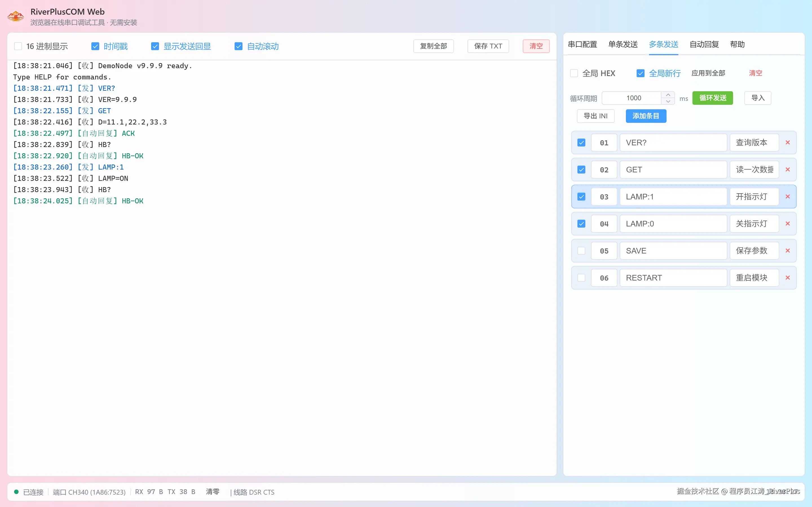The height and width of the screenshot is (507, 812).
Task: Click 保存 TXT button
Action: point(488,46)
